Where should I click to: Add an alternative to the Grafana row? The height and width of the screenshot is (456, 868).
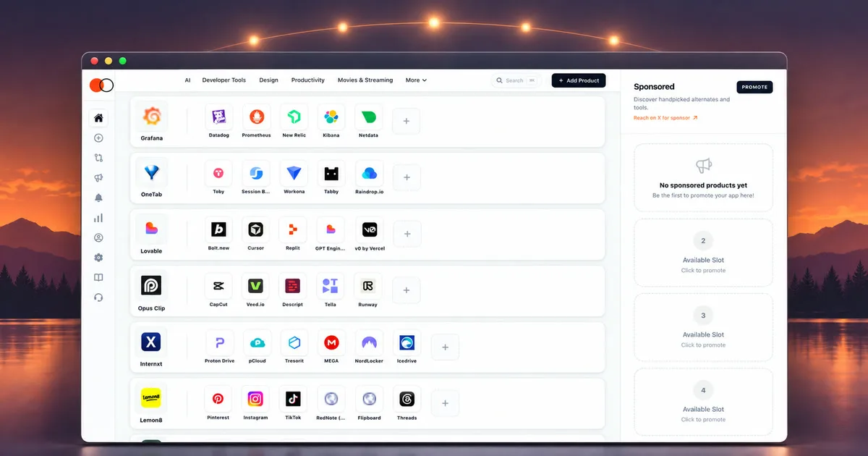coord(407,122)
